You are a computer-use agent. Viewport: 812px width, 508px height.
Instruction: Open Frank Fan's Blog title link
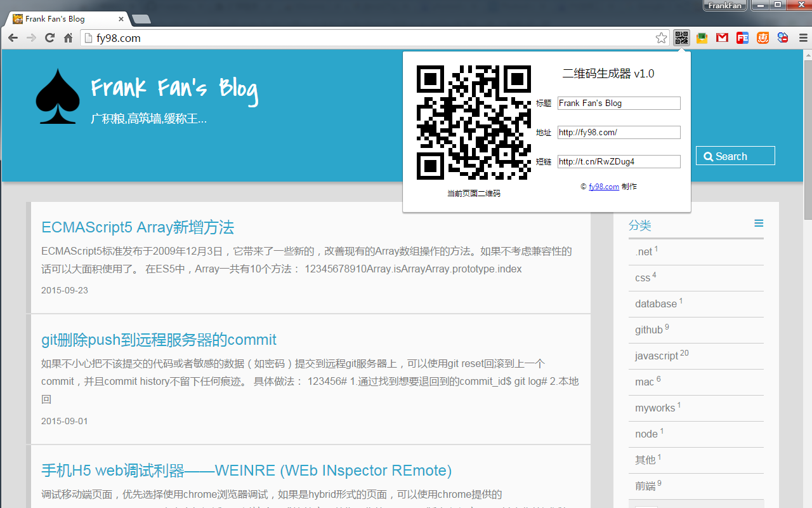(x=174, y=88)
